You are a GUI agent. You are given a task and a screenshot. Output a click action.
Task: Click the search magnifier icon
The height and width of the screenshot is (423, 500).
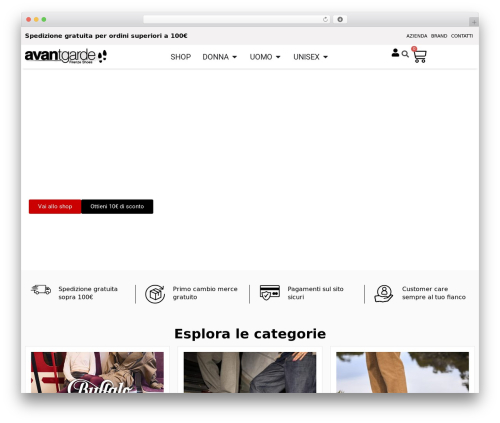tap(405, 54)
